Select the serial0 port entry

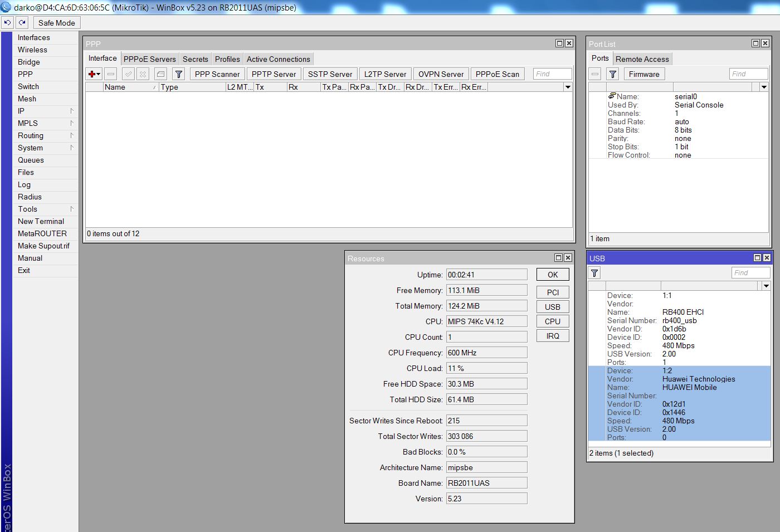(679, 125)
